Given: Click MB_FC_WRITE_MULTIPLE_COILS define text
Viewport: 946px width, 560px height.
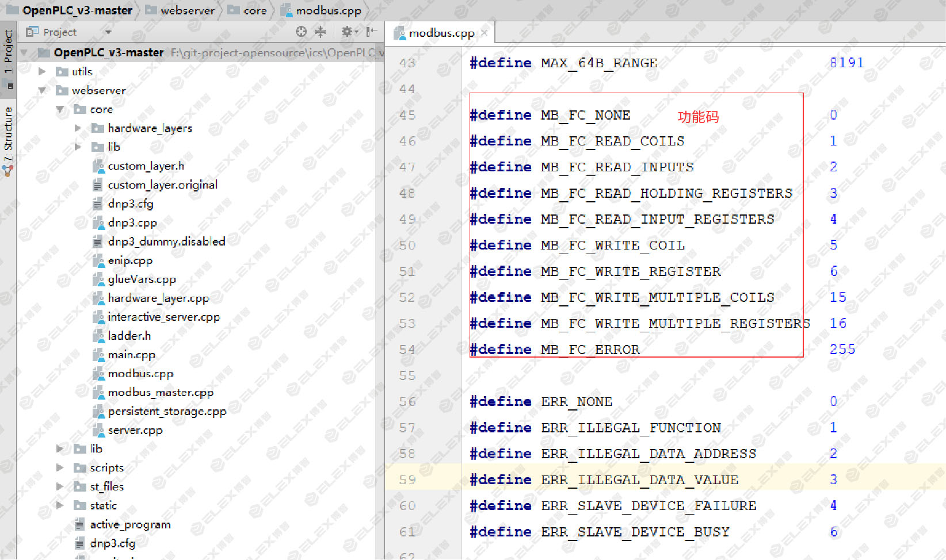Looking at the screenshot, I should [x=657, y=297].
